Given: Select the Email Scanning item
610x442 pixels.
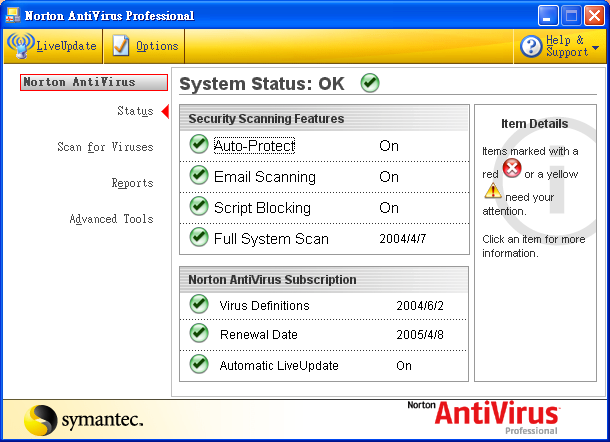Looking at the screenshot, I should (265, 177).
